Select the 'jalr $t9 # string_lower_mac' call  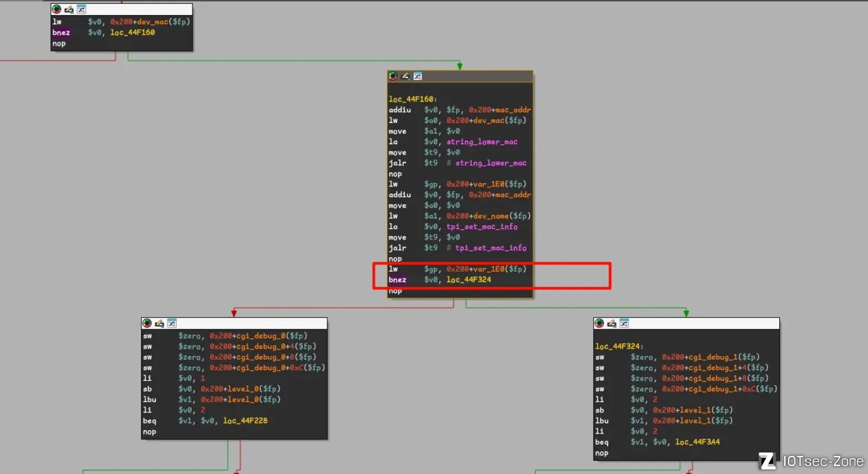coord(458,163)
